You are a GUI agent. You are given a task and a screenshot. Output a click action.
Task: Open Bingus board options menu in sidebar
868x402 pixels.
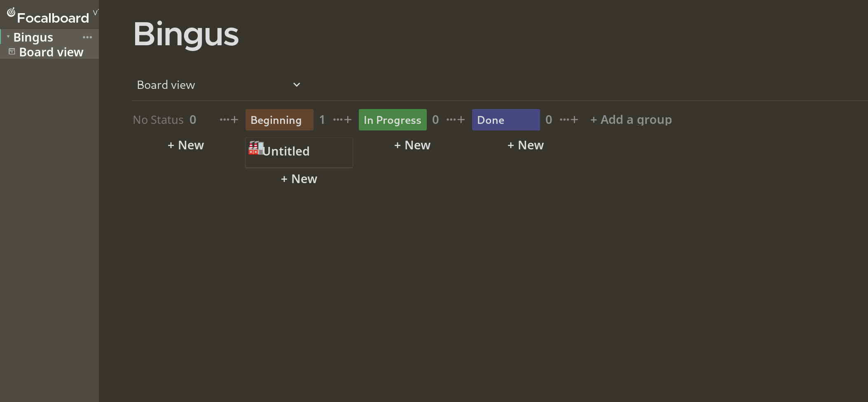pyautogui.click(x=87, y=37)
